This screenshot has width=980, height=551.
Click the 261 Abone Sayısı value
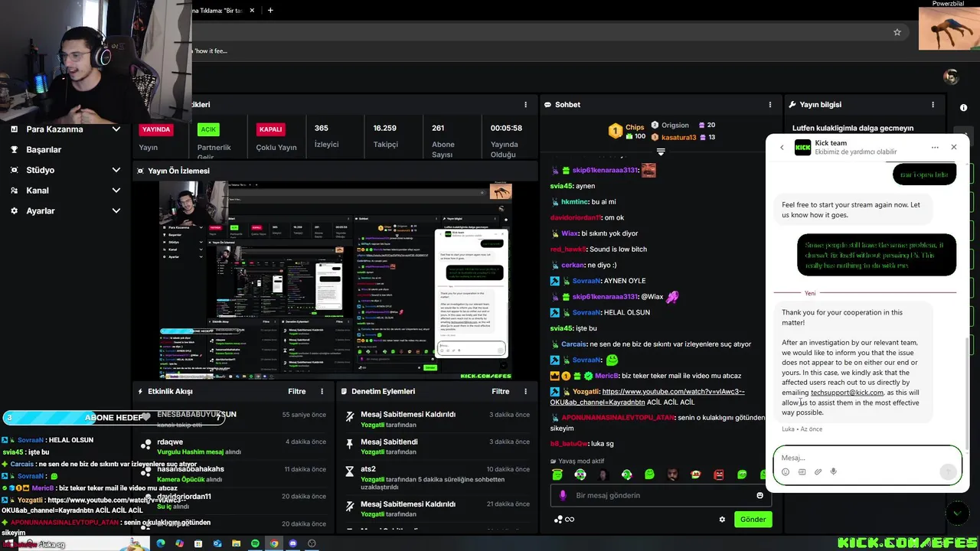tap(438, 128)
